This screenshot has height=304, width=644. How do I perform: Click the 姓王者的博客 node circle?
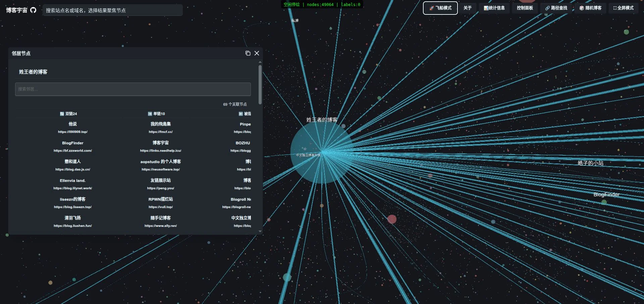[321, 153]
